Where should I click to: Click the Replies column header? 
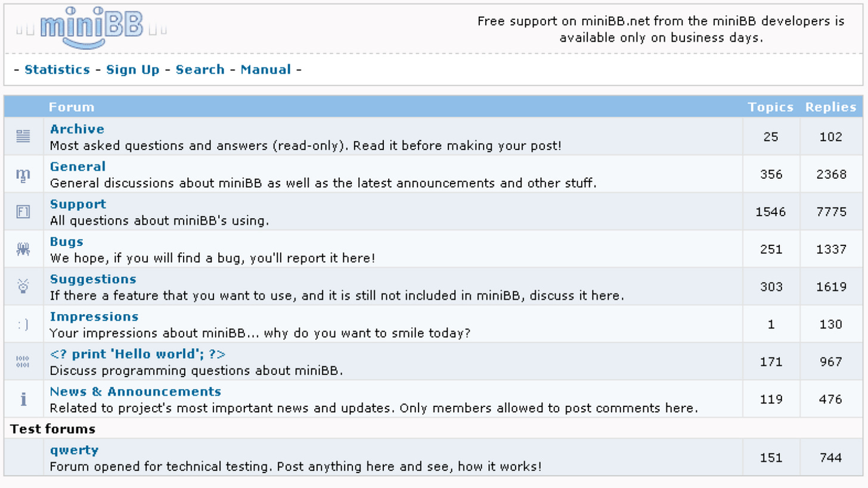click(831, 107)
